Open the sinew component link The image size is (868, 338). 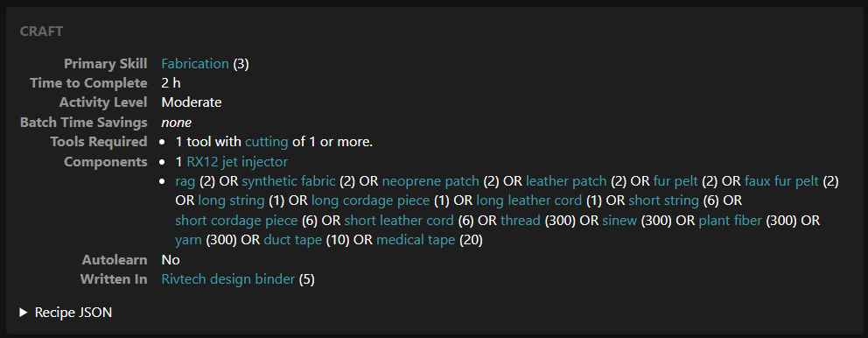(619, 221)
